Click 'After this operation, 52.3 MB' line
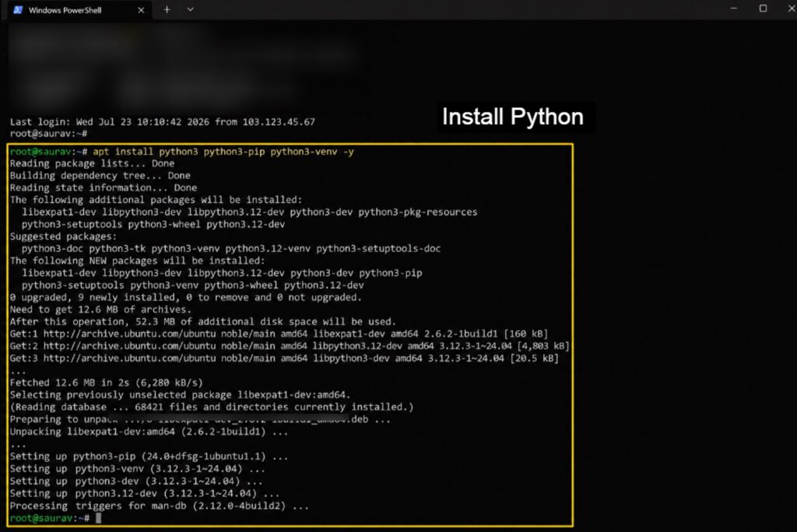 [203, 322]
